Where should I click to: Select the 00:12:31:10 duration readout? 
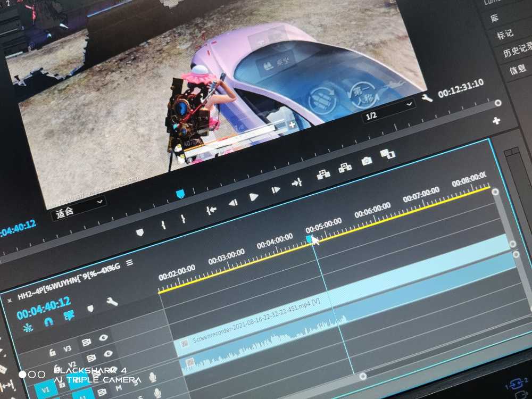[461, 88]
